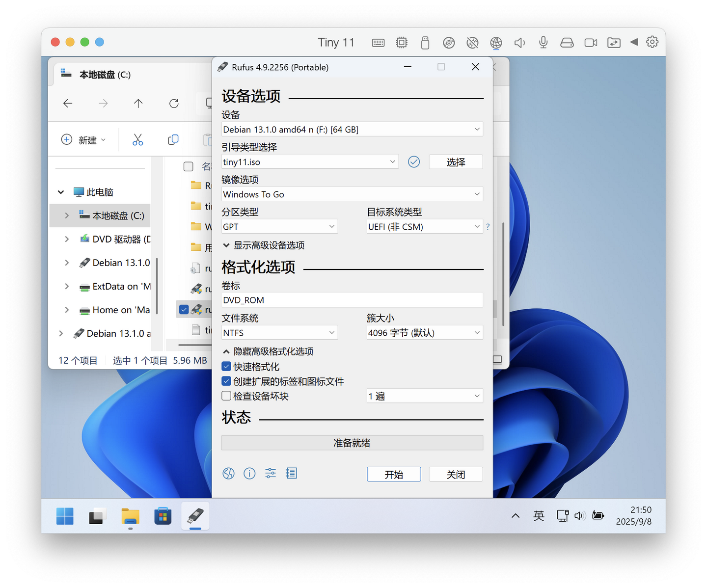Collapse the 此电脑 tree node chevron

click(x=61, y=192)
